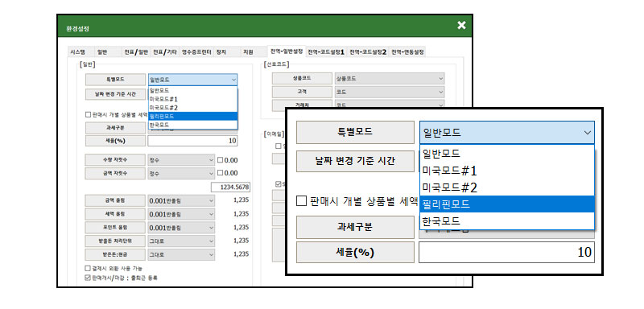This screenshot has height=309, width=644.
Task: Choose 한국모드 in the 환경설정 dialog list
Action: point(192,125)
